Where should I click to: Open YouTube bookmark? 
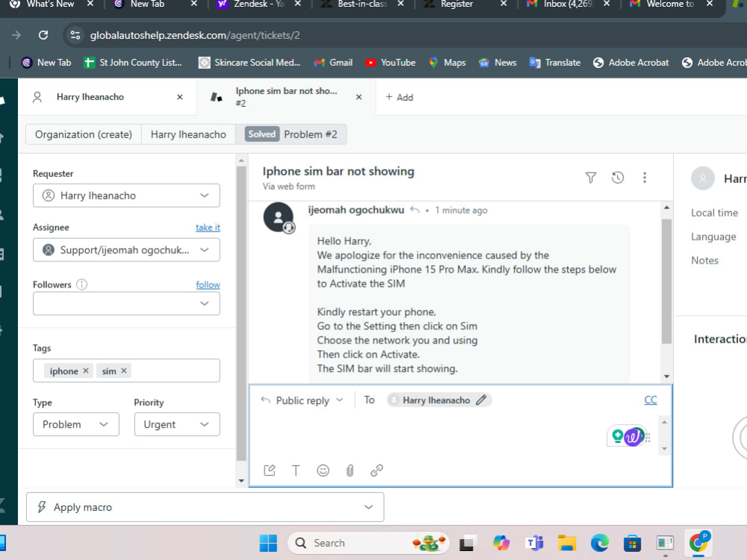(390, 63)
